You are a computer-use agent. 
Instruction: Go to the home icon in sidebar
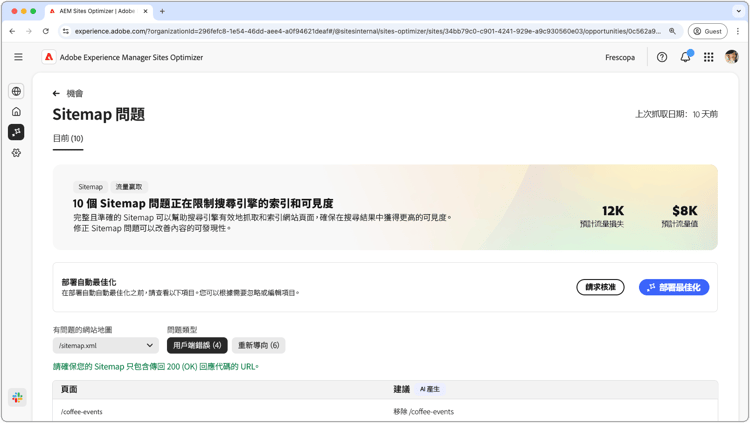(16, 111)
